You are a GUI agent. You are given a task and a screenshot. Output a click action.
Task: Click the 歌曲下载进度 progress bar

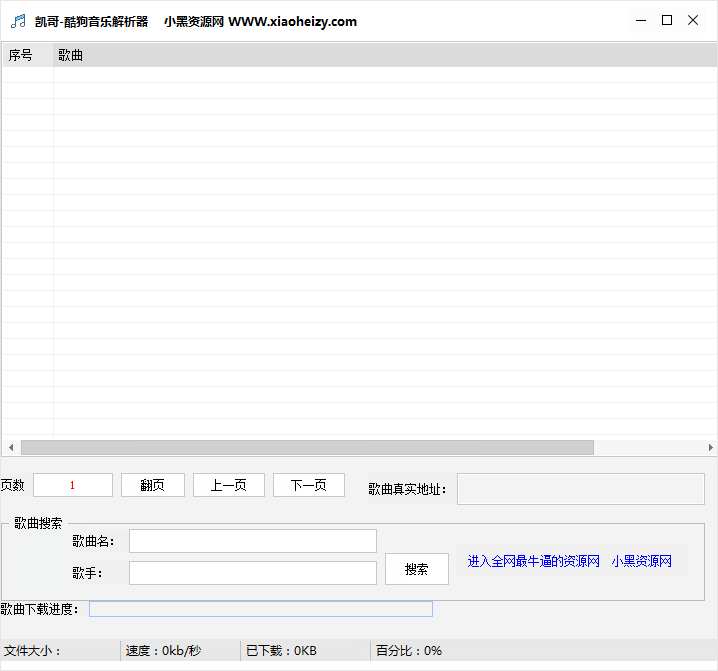pos(261,609)
